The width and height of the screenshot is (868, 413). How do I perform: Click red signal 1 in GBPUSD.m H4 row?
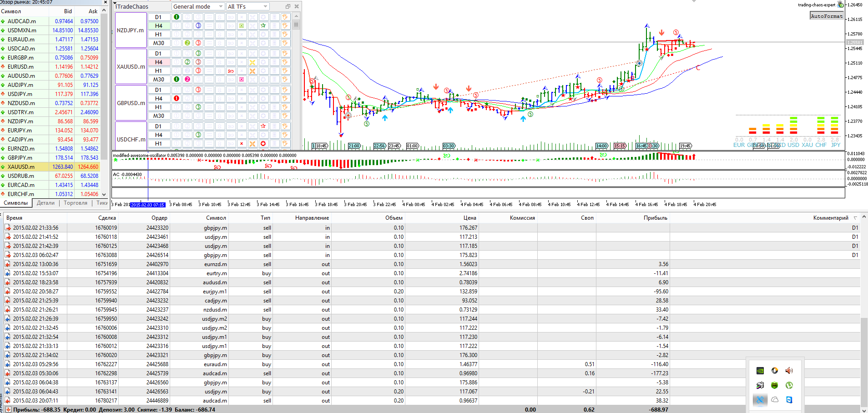coord(177,98)
